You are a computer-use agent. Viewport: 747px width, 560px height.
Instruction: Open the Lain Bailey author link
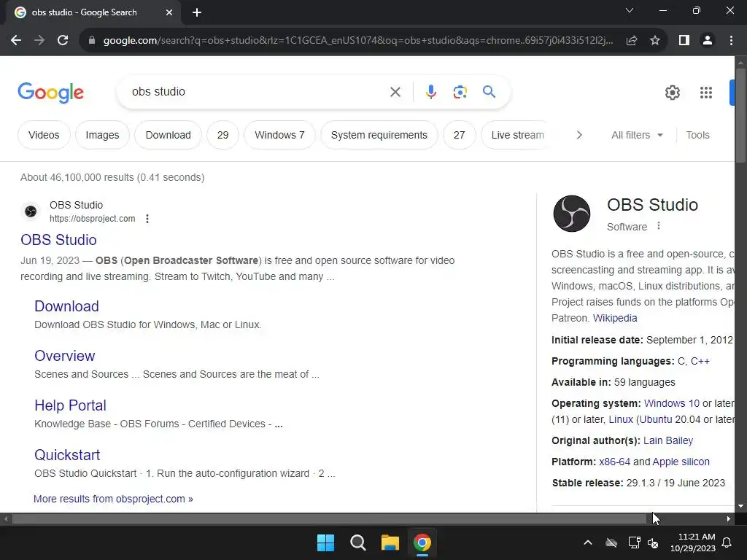pyautogui.click(x=668, y=440)
